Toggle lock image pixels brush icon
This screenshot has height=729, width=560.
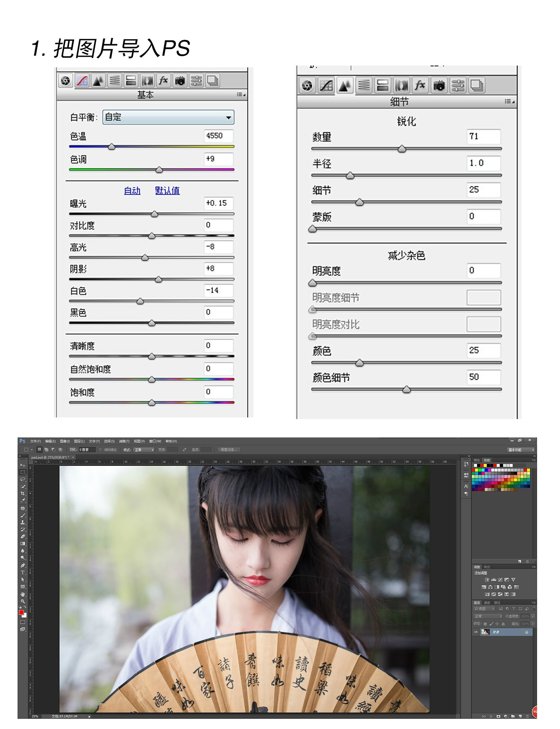pyautogui.click(x=491, y=624)
